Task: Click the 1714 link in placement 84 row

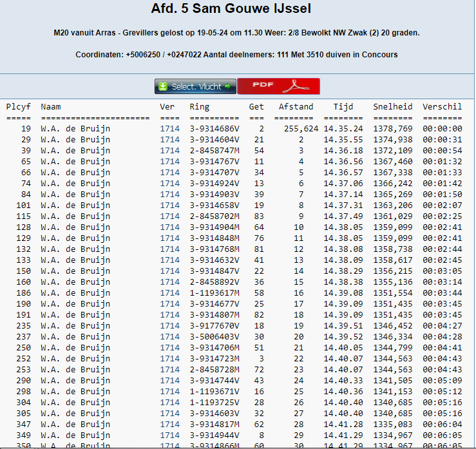Action: coord(169,194)
